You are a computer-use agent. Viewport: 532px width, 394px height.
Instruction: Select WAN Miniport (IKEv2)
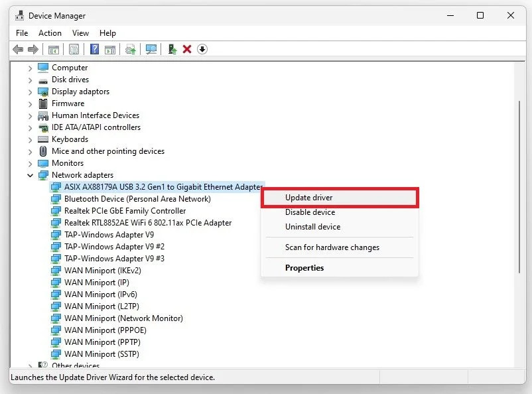coord(102,271)
